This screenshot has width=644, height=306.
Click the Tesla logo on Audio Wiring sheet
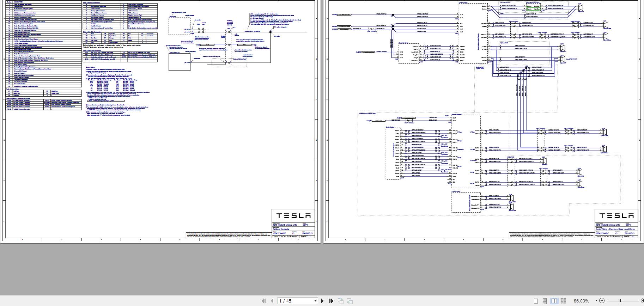(616, 215)
